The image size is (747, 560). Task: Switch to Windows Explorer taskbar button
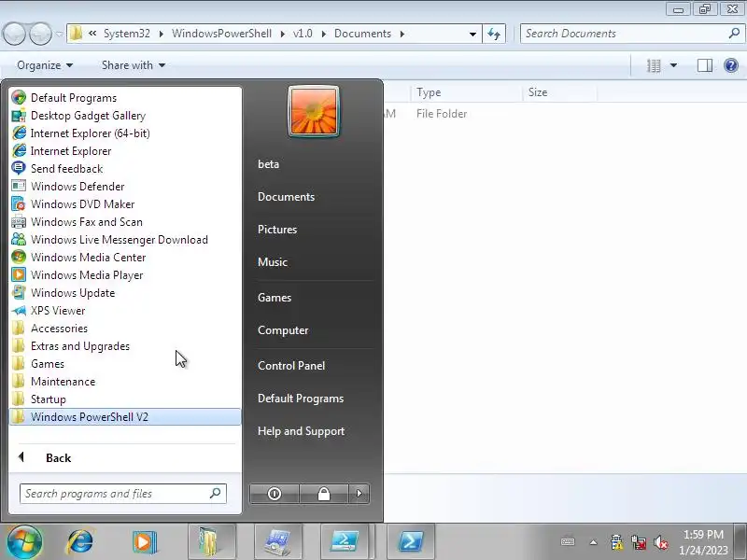click(x=212, y=542)
